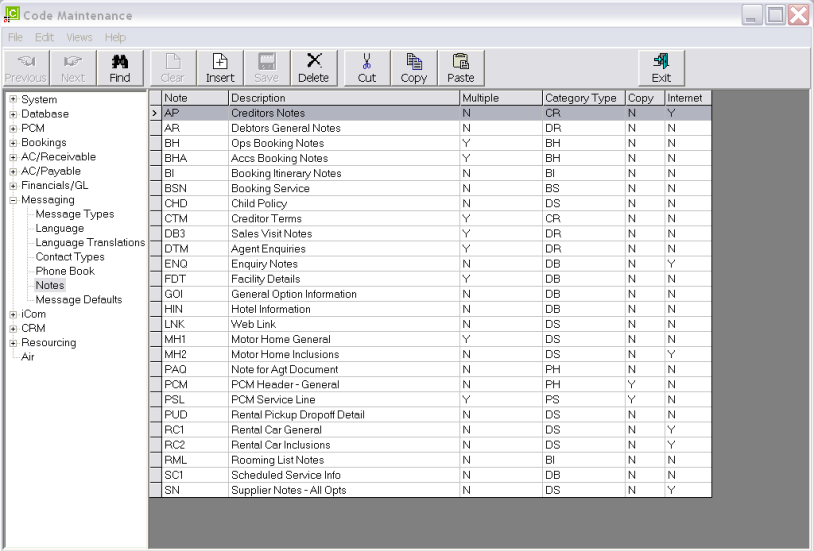Open the File menu
Image resolution: width=814 pixels, height=551 pixels.
pos(15,37)
